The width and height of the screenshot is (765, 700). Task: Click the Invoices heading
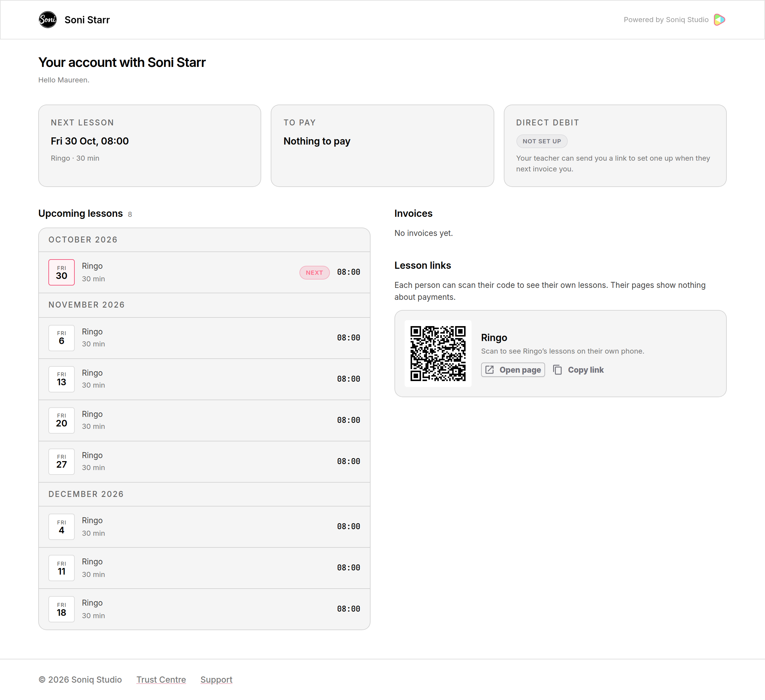click(x=413, y=214)
